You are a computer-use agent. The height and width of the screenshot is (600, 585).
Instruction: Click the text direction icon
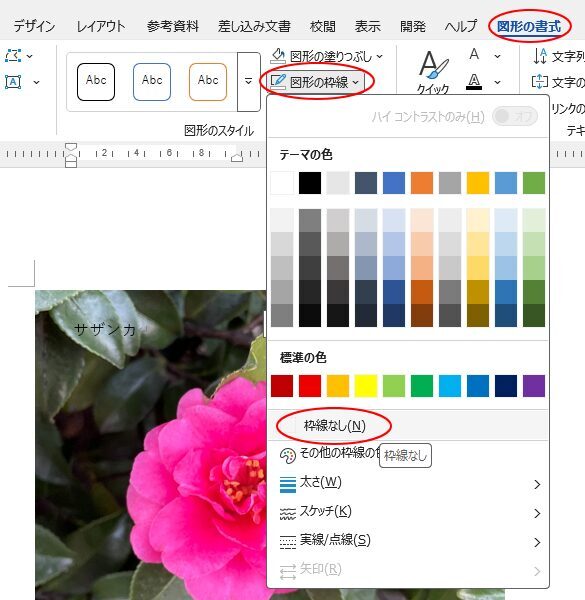coord(540,56)
